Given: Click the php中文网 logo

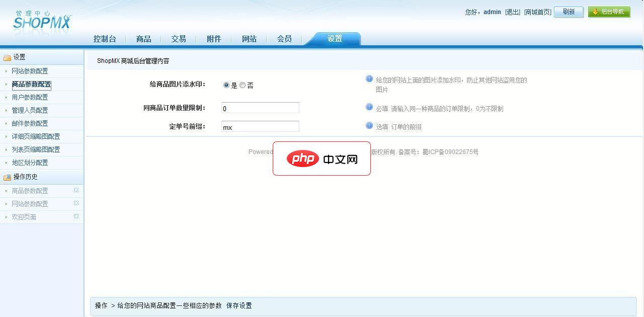Looking at the screenshot, I should (321, 158).
